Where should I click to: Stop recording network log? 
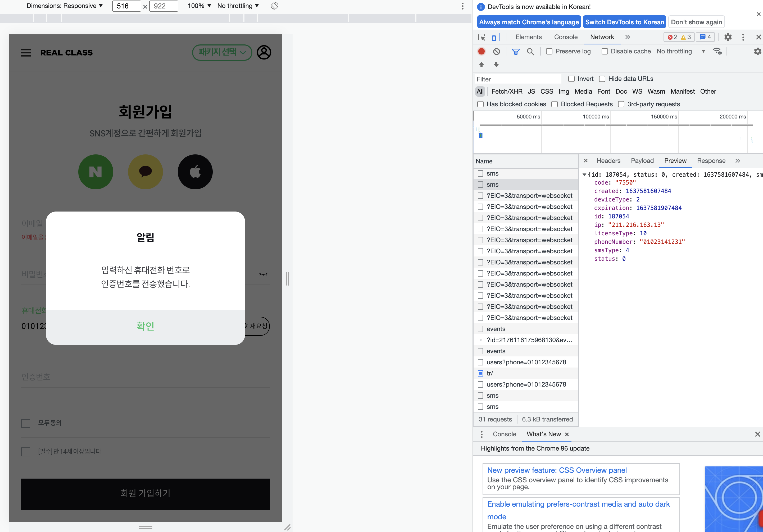481,52
